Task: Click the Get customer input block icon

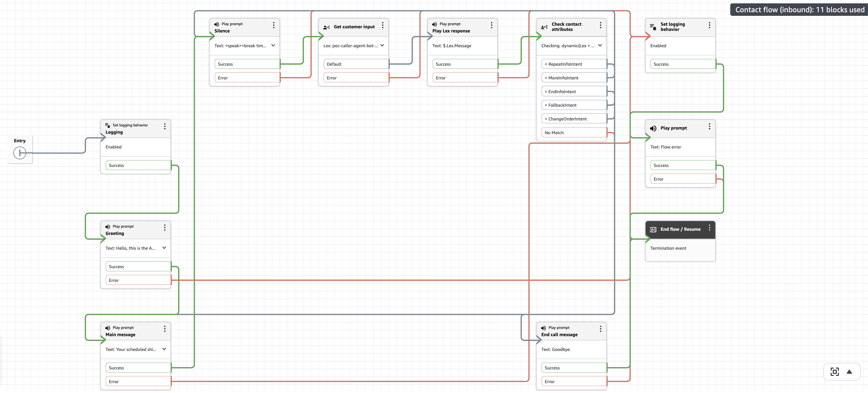Action: [x=326, y=27]
